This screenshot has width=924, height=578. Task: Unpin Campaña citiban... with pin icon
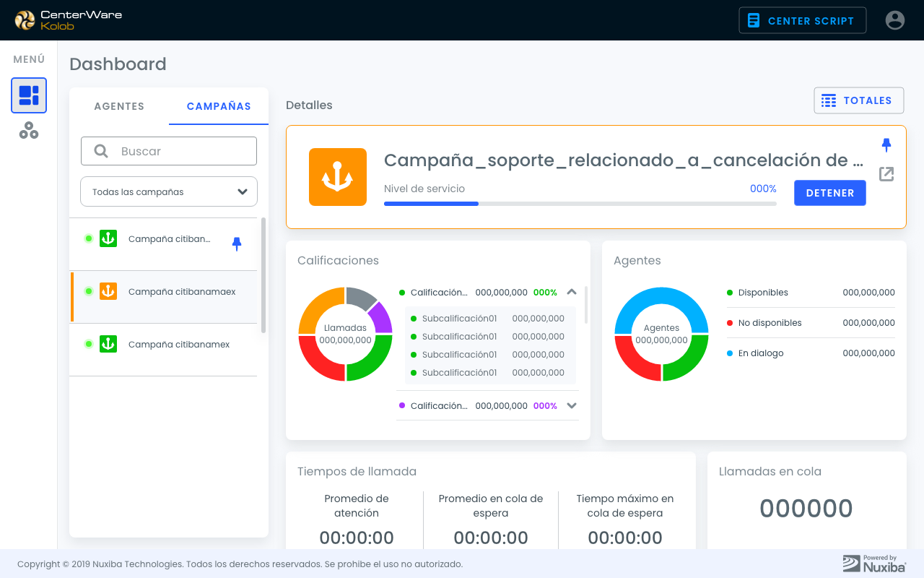237,244
